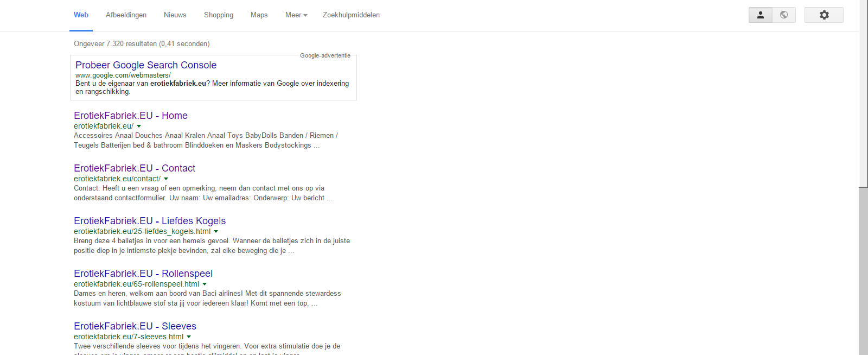Expand arrow next to erotiekfabriek.eu/contact/ URL
868x355 pixels.
[166, 179]
